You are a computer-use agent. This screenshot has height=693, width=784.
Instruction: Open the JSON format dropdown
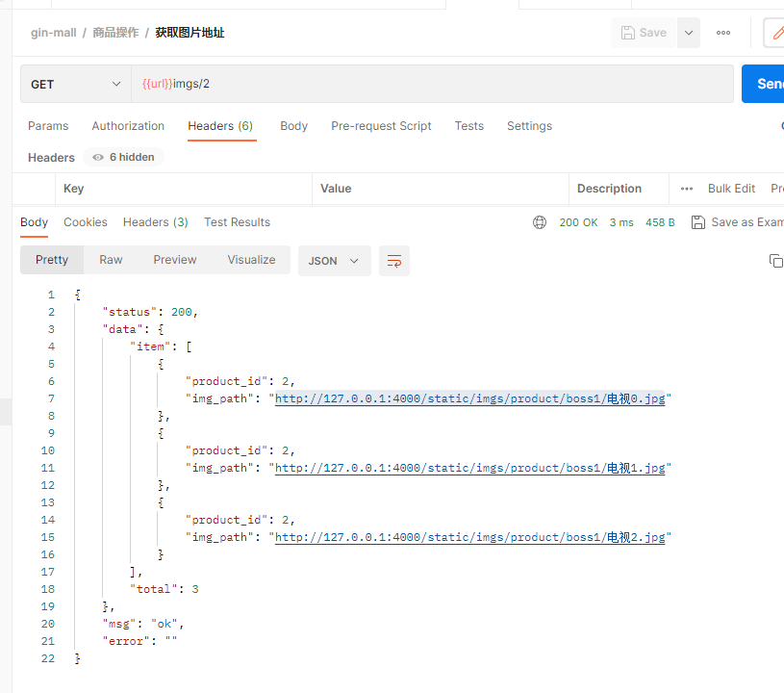pos(335,261)
